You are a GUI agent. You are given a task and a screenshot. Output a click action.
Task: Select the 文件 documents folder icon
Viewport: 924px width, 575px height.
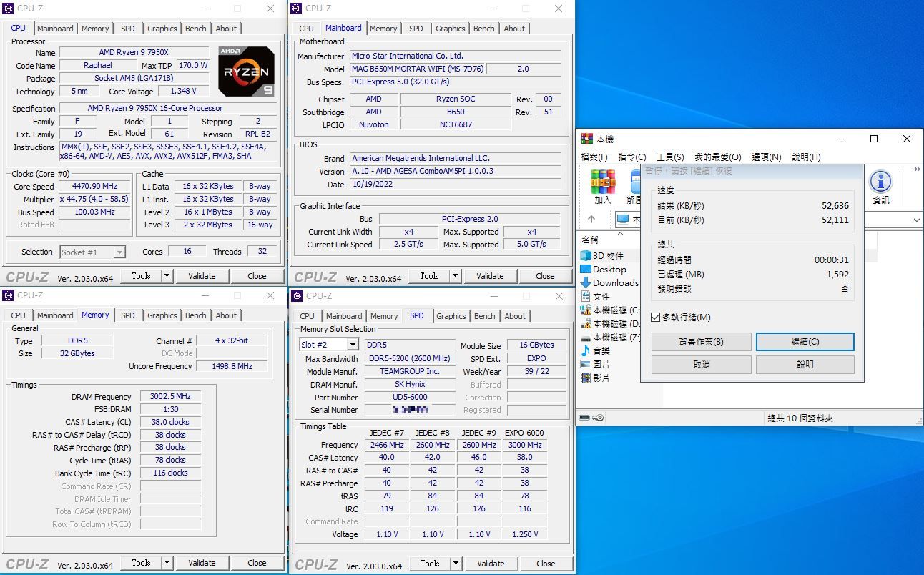pos(586,296)
